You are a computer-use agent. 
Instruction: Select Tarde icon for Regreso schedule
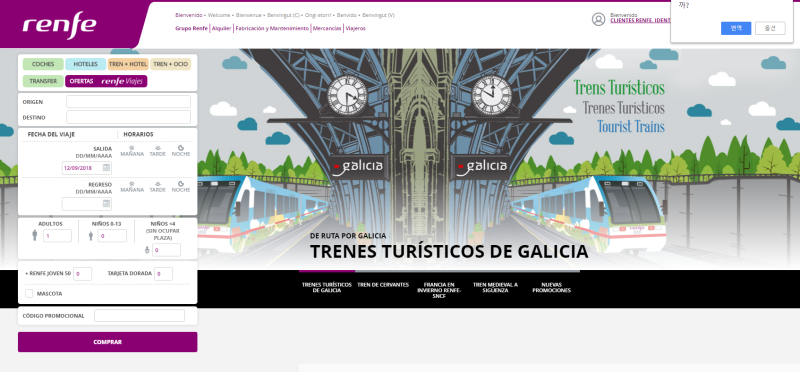158,184
